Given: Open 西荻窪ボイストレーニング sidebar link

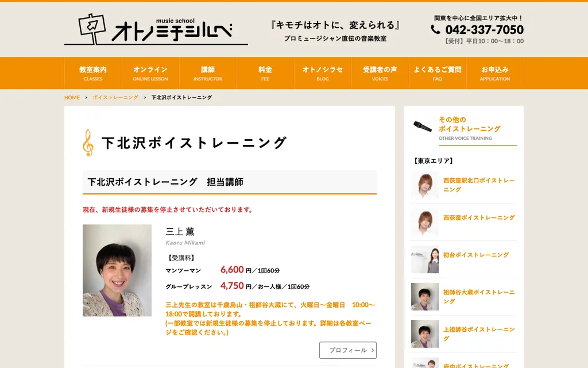Looking at the screenshot, I should pos(479,217).
